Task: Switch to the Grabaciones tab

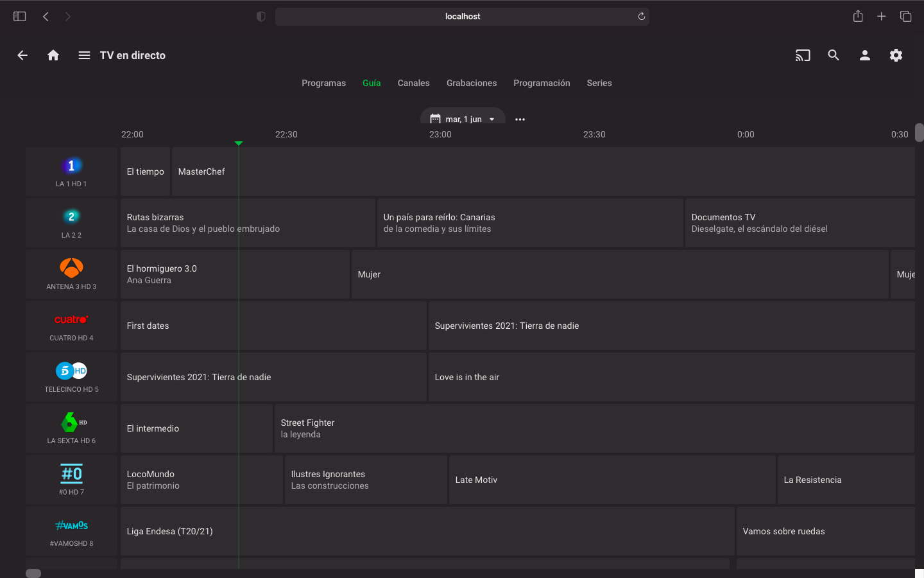Action: tap(472, 83)
